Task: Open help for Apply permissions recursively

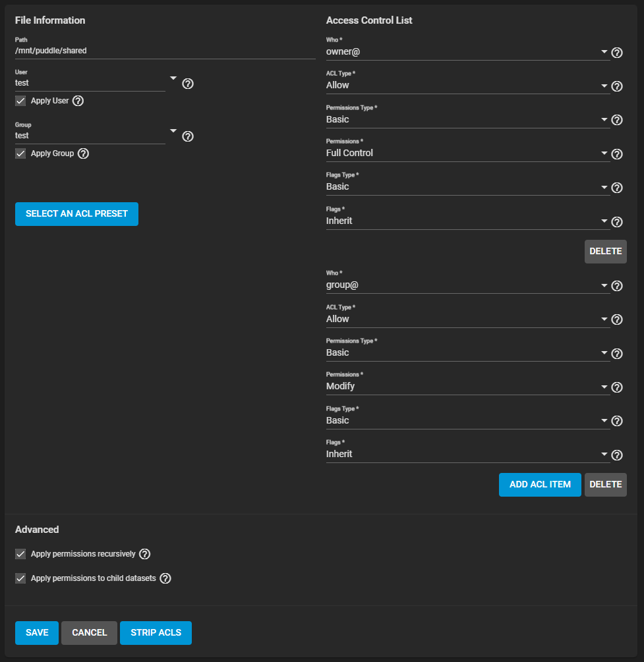Action: click(144, 554)
